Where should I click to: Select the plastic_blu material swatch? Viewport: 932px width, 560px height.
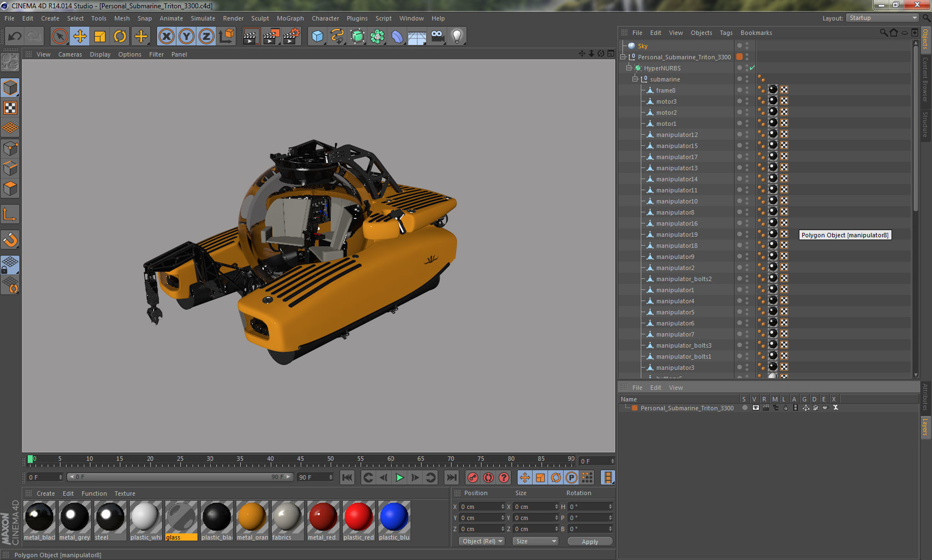tap(394, 521)
